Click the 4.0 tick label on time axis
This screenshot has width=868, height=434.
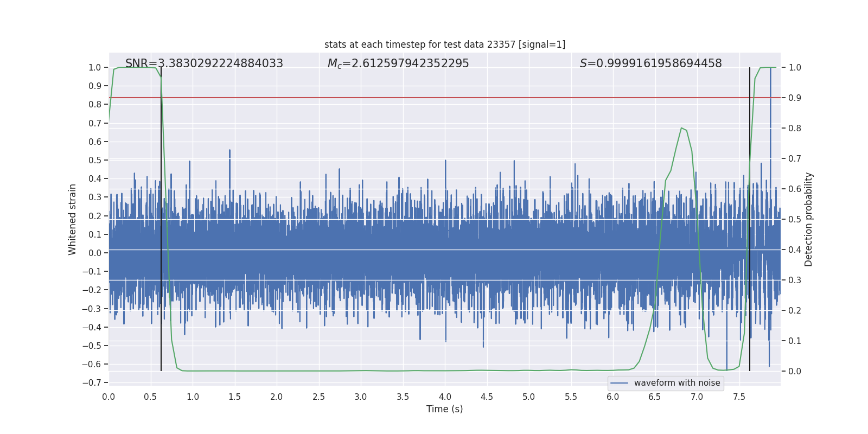tap(445, 397)
